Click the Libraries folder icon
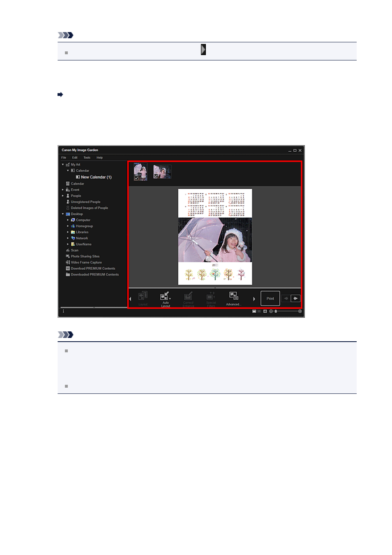Viewport: 392px width, 555px height. click(x=73, y=232)
